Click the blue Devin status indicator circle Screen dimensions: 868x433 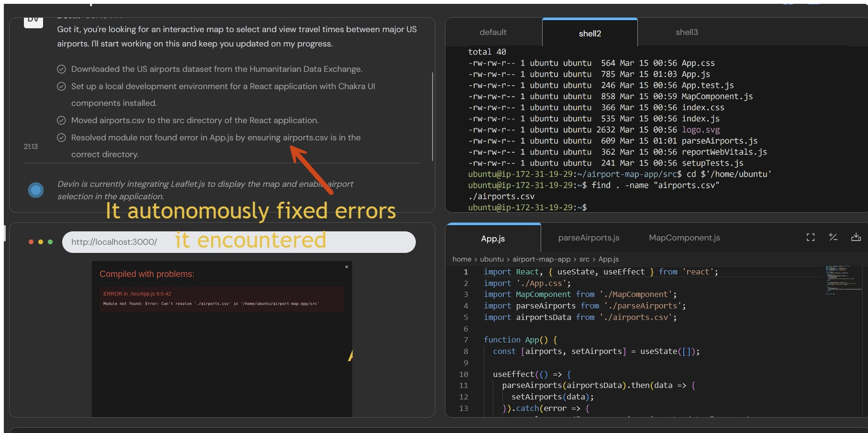36,190
